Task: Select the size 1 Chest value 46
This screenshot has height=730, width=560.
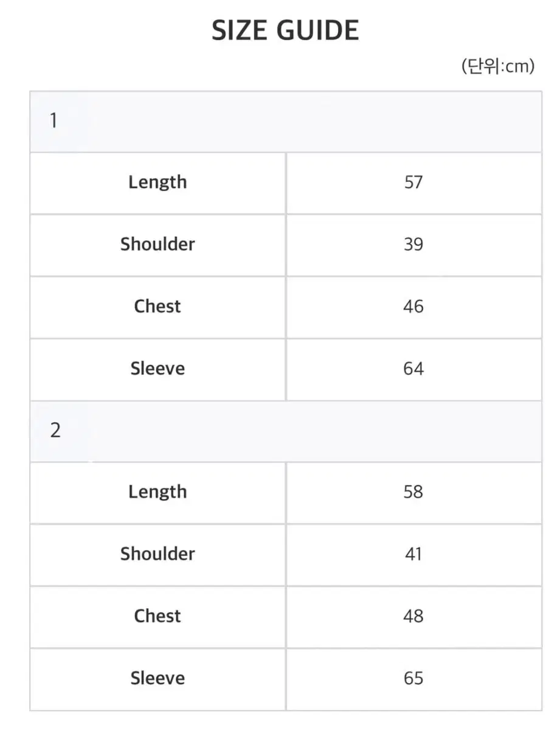Action: coord(413,307)
